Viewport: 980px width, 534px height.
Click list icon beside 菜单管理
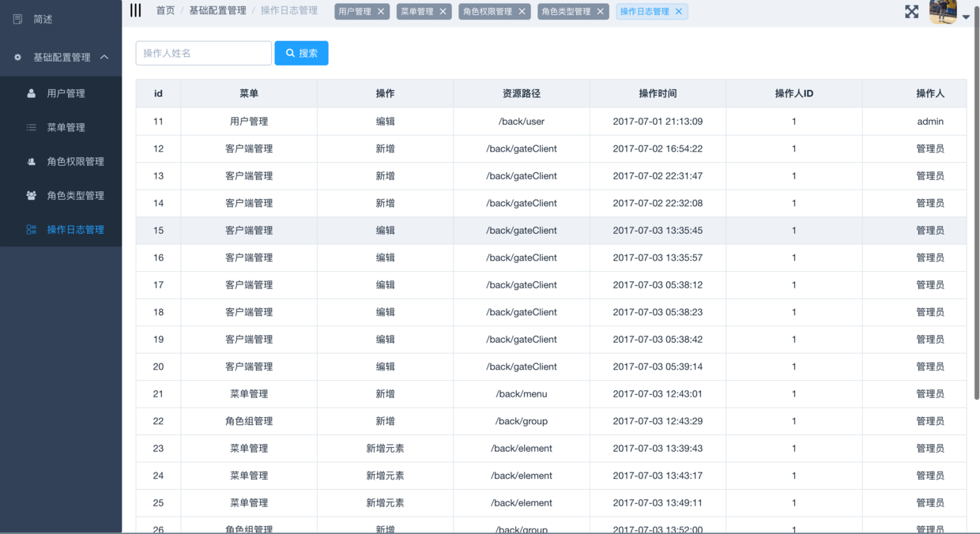pos(32,127)
